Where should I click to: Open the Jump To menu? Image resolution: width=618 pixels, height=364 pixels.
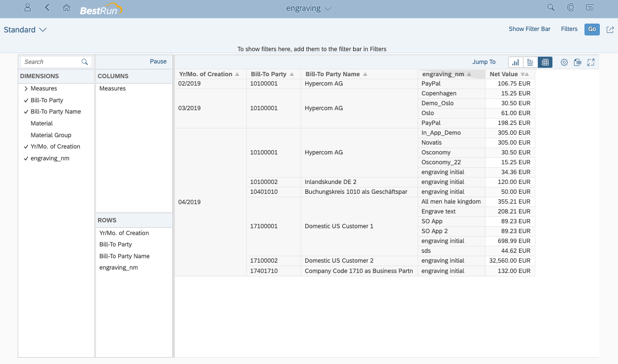click(484, 61)
